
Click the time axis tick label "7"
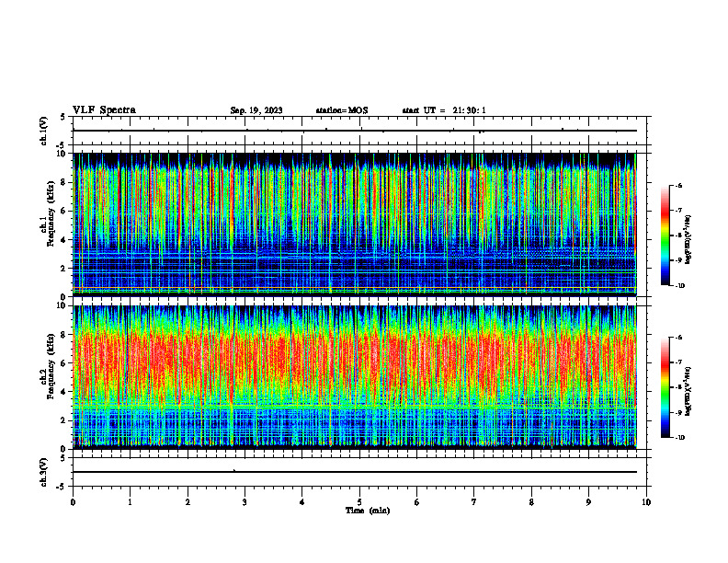click(x=474, y=502)
